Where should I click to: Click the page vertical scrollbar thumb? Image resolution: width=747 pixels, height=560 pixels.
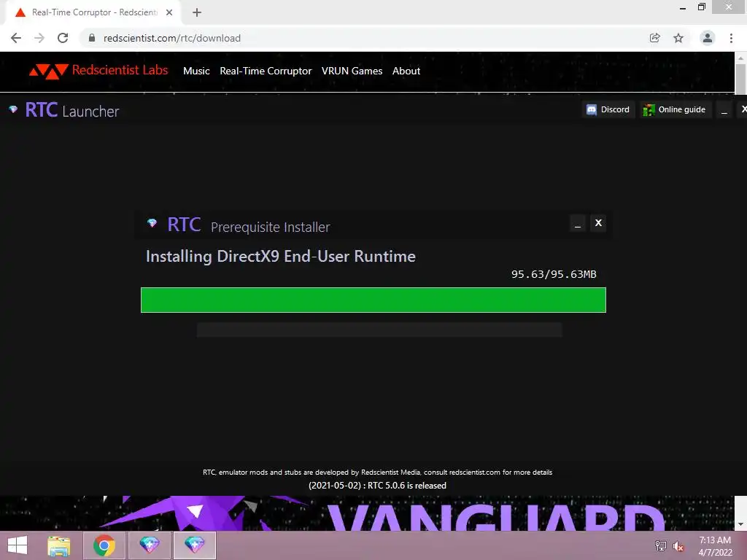pos(740,79)
